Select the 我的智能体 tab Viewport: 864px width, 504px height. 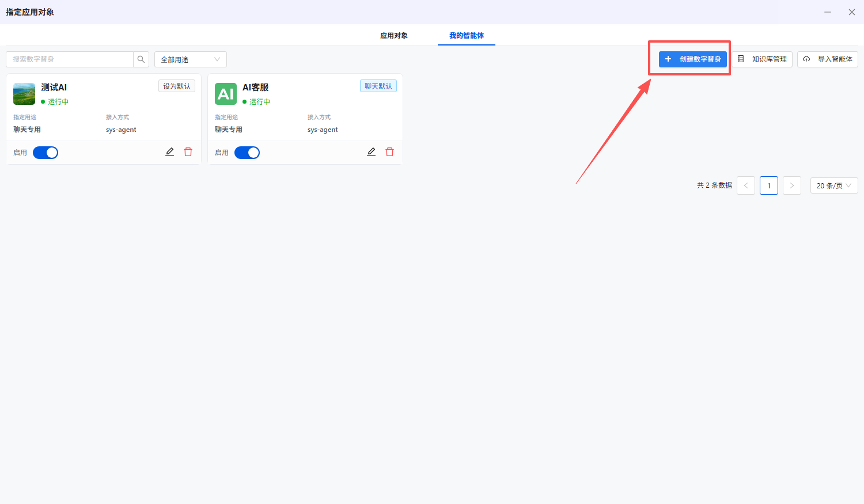(x=467, y=36)
